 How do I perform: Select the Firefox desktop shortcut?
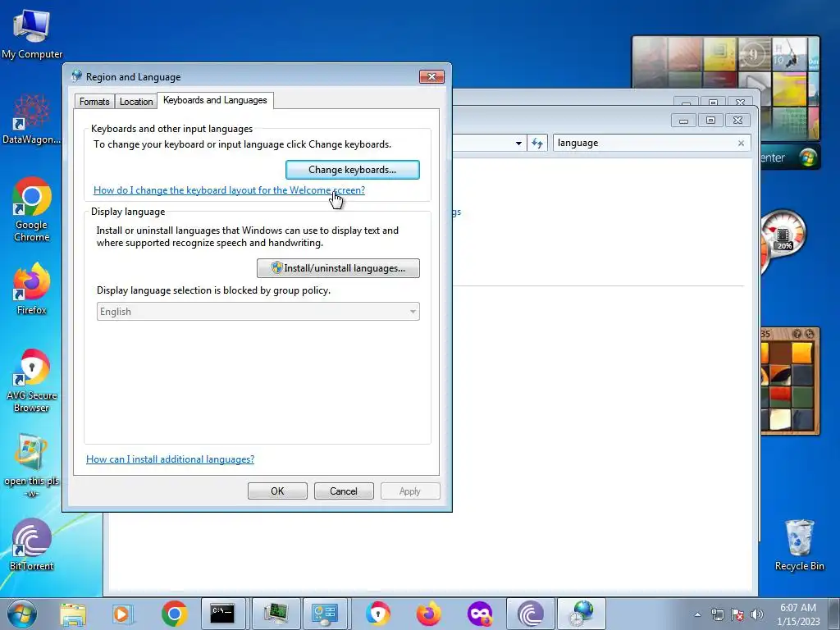[32, 288]
